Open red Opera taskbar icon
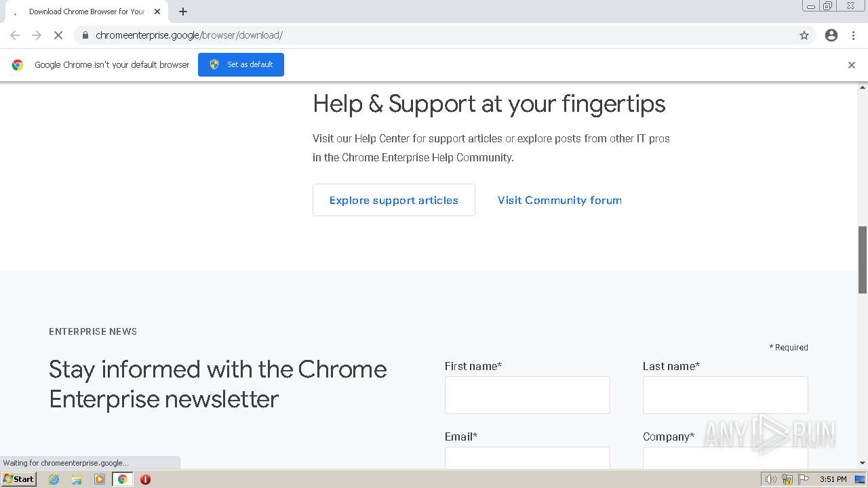Screen dimensions: 868x488 point(145,479)
